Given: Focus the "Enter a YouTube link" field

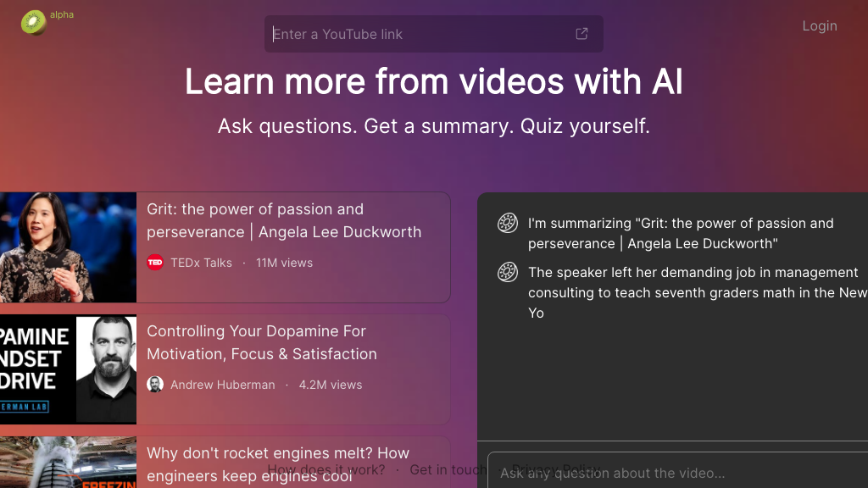Looking at the screenshot, I should (420, 34).
